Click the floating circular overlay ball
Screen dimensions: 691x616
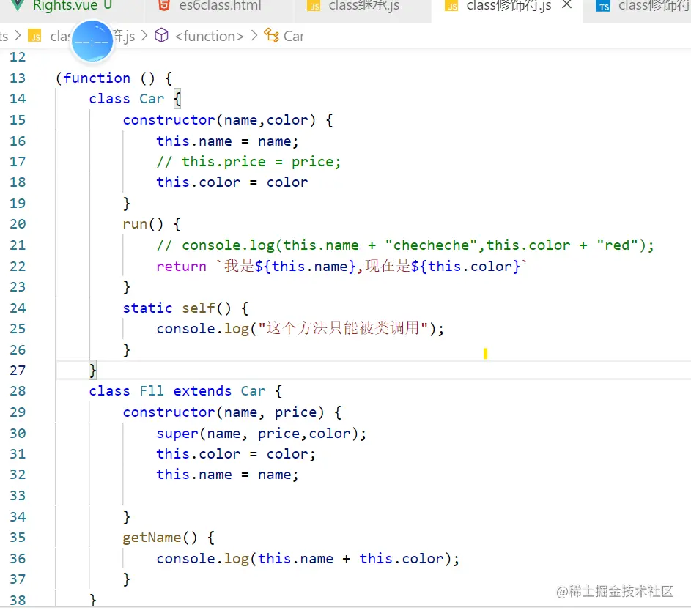coord(92,42)
